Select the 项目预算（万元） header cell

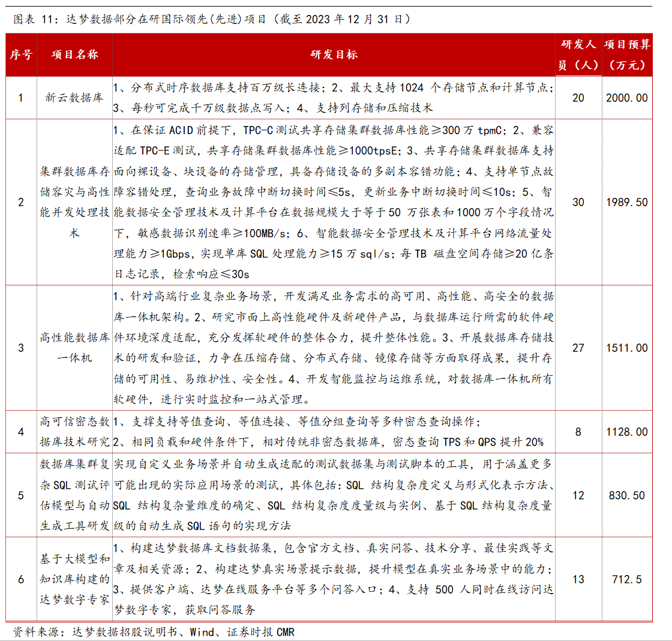[x=627, y=55]
